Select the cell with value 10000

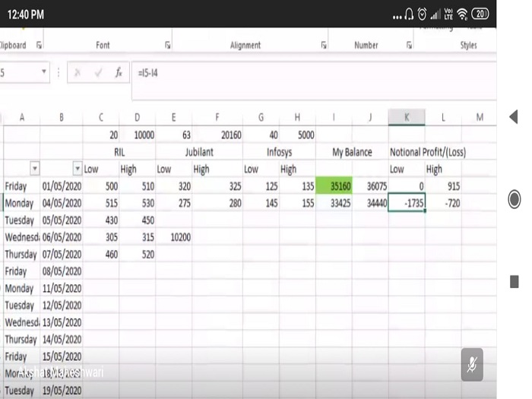(138, 135)
